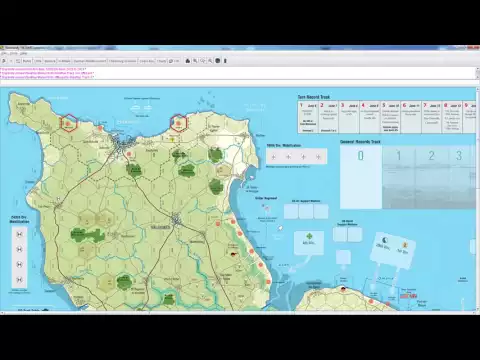
Task: Click the horizontal scrollbar below the map
Action: point(238,313)
